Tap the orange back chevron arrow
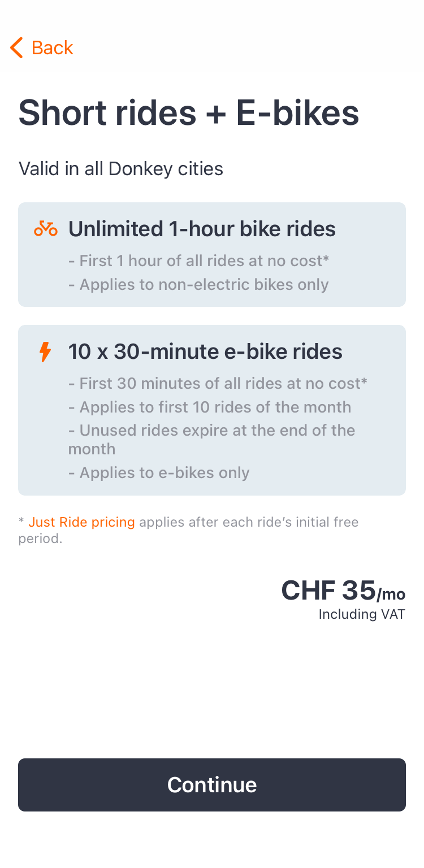 17,48
